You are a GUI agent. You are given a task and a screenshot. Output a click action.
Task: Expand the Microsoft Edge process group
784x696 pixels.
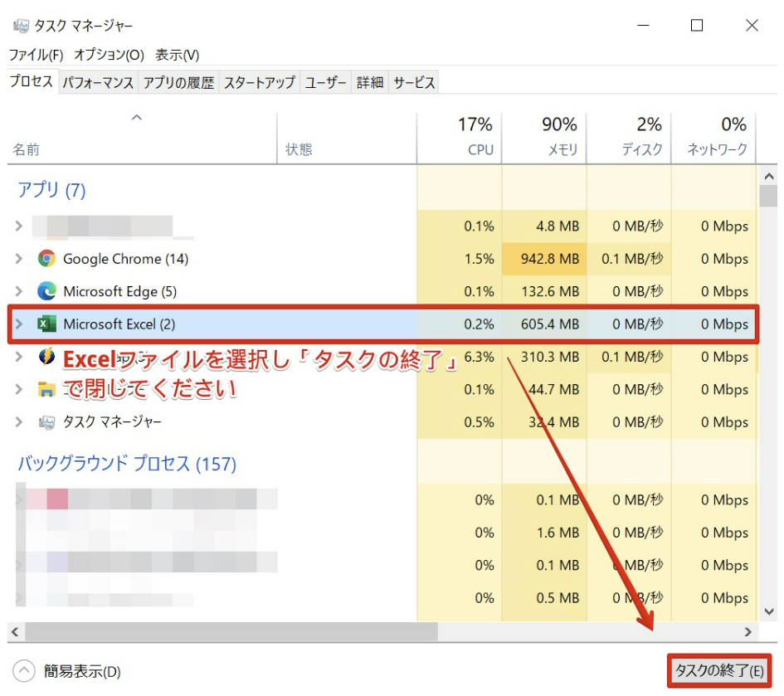tap(19, 291)
